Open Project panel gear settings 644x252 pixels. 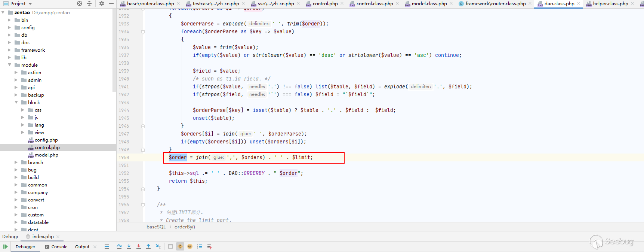[x=101, y=3]
